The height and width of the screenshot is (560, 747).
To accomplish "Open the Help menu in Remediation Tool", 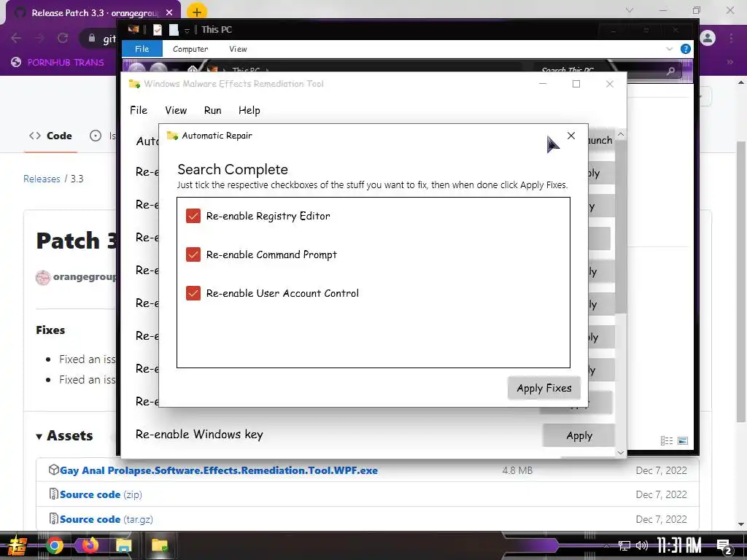I will (249, 110).
